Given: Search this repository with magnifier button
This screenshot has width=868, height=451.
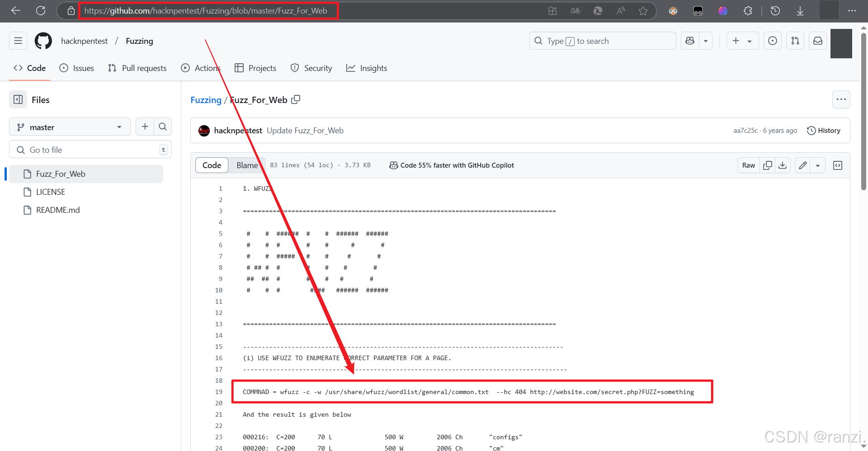Looking at the screenshot, I should pyautogui.click(x=163, y=127).
